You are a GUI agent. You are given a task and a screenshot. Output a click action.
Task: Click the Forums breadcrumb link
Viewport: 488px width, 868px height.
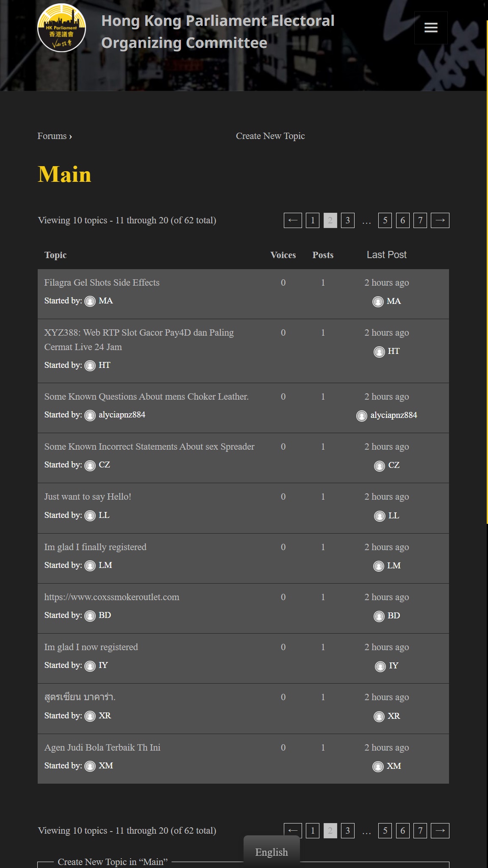click(x=52, y=136)
